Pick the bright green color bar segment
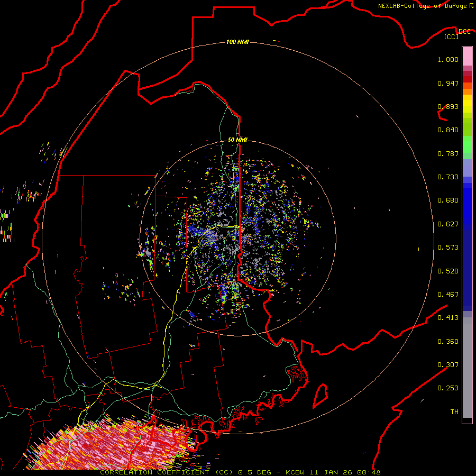The image size is (476, 476). pyautogui.click(x=467, y=144)
